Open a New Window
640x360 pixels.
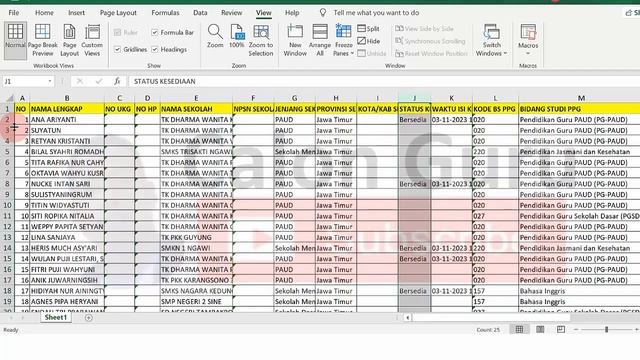point(295,40)
